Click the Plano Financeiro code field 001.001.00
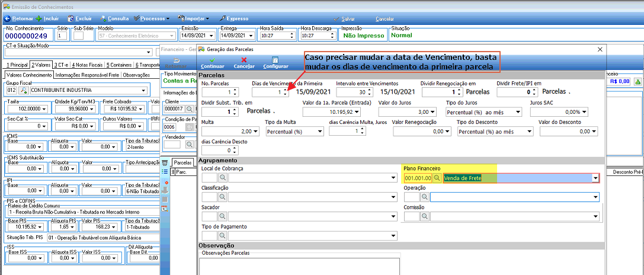 click(x=418, y=178)
